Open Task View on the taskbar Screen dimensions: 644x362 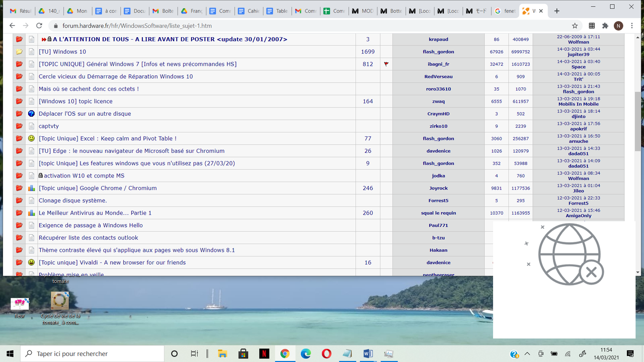(195, 353)
